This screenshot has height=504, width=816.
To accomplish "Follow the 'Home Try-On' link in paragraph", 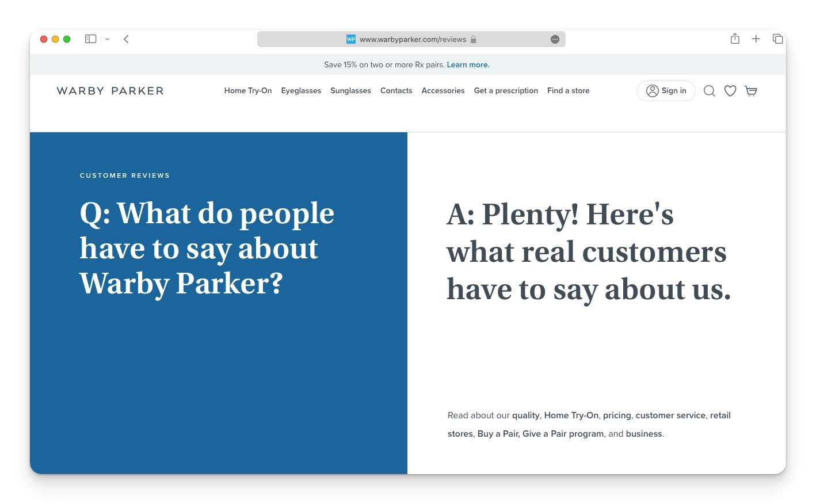I will coord(571,415).
